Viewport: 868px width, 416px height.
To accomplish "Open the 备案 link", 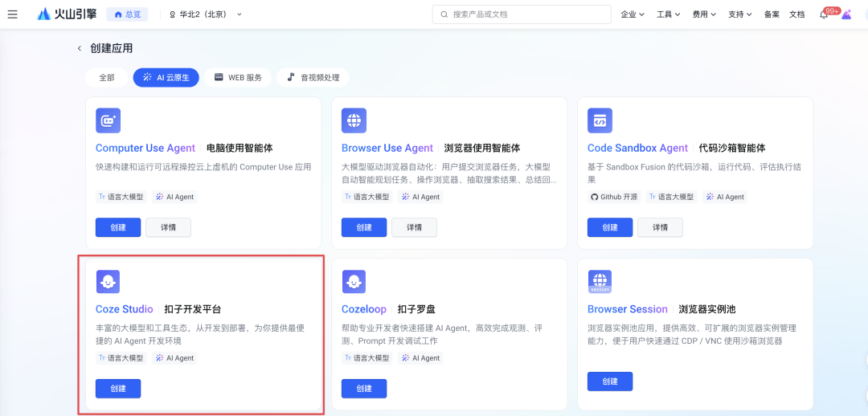I will (x=772, y=14).
